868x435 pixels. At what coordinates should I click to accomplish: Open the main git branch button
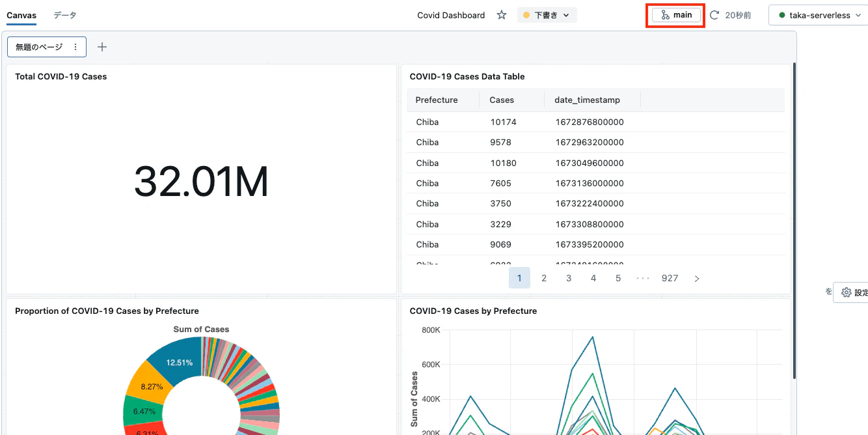(676, 15)
